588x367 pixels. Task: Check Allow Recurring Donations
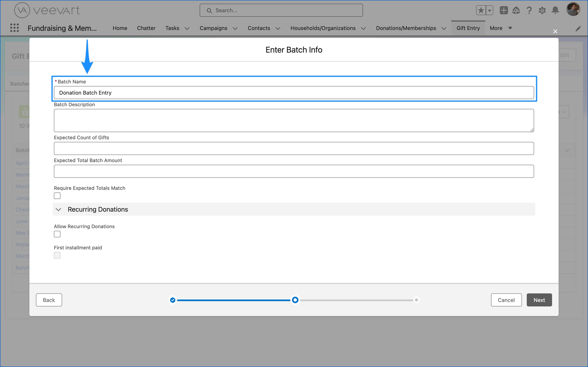(x=57, y=234)
